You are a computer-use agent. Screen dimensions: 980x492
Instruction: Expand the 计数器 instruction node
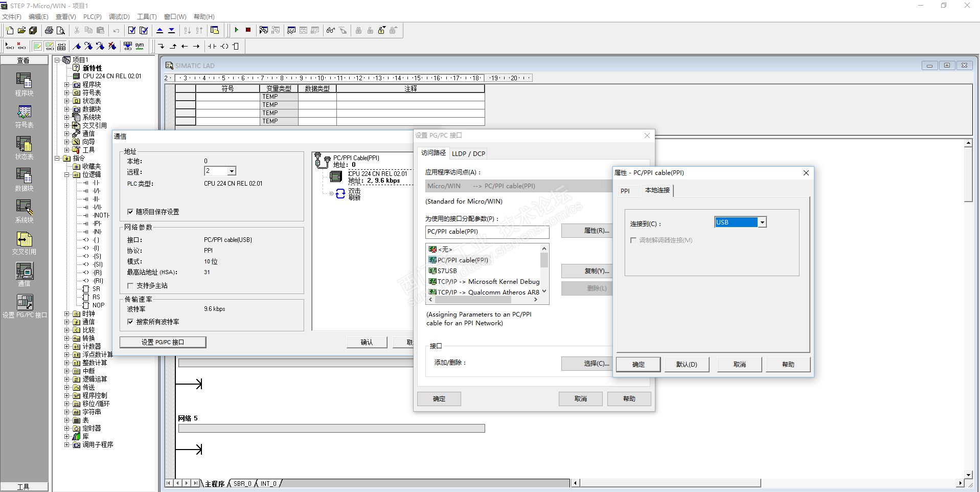tap(66, 347)
